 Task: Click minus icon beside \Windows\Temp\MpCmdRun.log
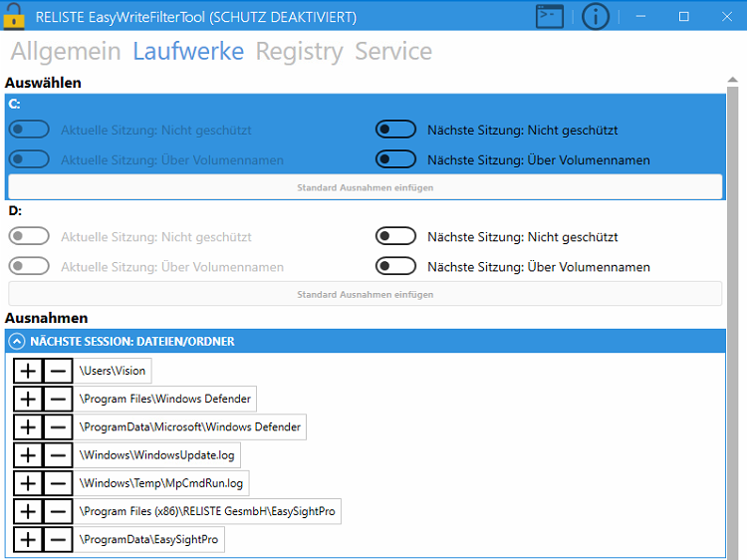59,483
